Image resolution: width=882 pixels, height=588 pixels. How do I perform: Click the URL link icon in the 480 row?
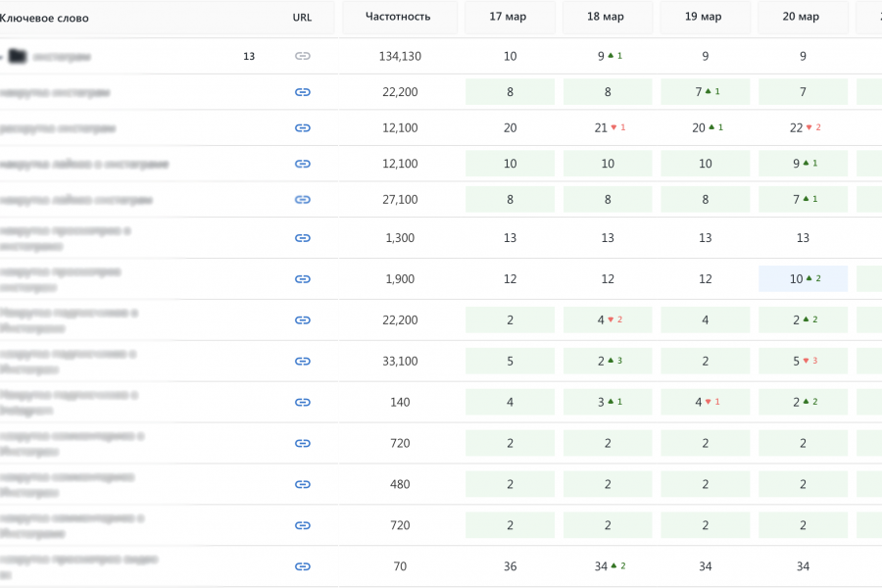click(x=303, y=484)
